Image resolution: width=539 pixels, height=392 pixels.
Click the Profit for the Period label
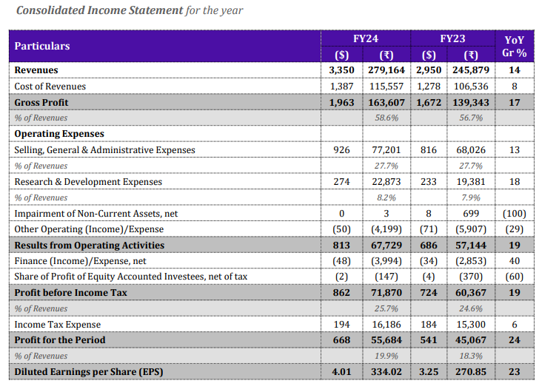pyautogui.click(x=60, y=340)
